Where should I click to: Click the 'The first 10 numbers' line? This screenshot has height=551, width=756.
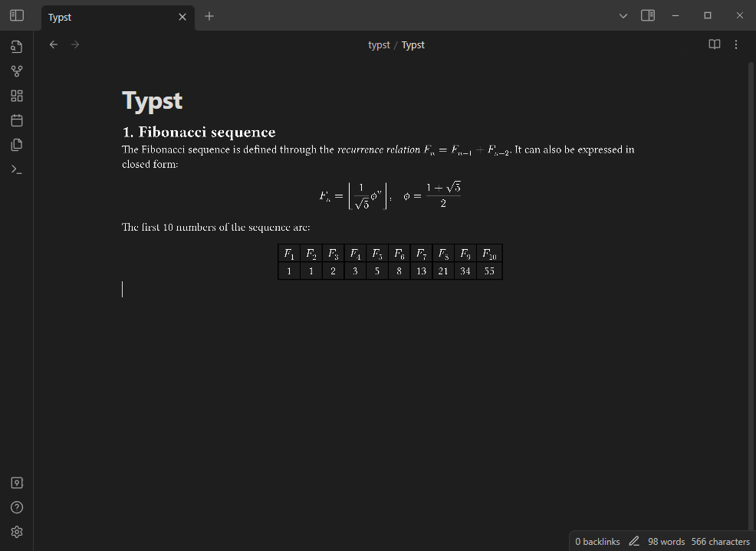tap(216, 227)
